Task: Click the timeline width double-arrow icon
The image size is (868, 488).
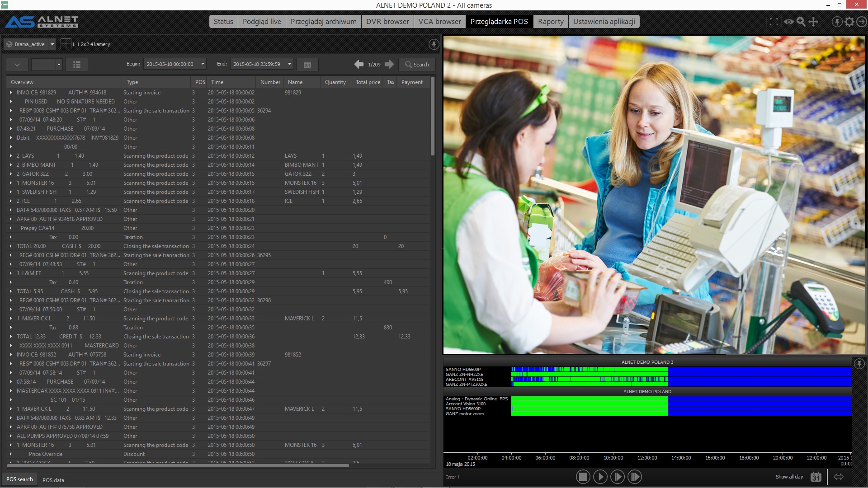Action: click(x=839, y=477)
